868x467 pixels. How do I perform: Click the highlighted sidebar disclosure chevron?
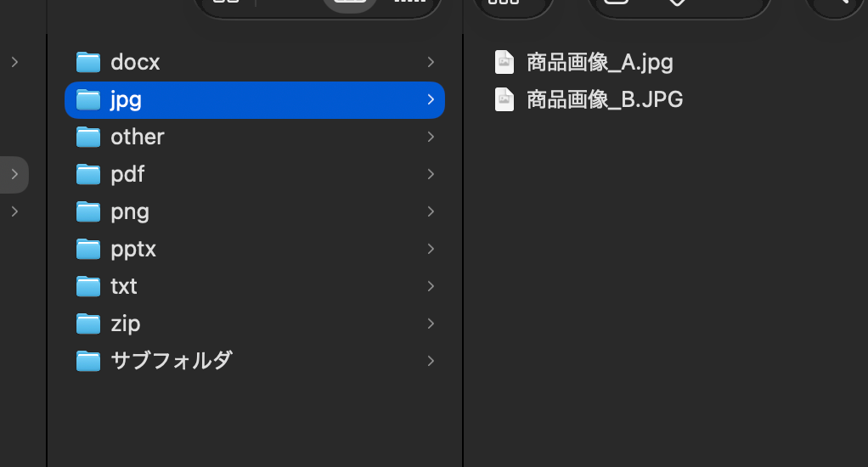[x=14, y=174]
